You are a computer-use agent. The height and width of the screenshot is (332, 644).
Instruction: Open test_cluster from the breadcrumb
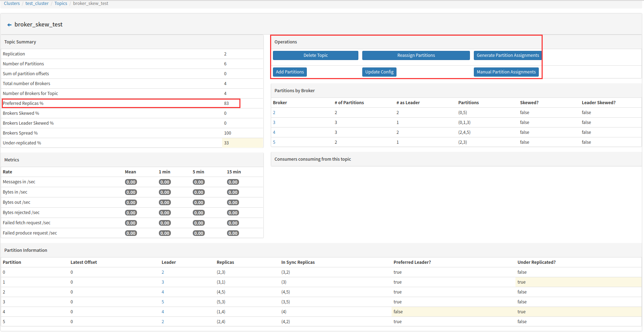[37, 3]
